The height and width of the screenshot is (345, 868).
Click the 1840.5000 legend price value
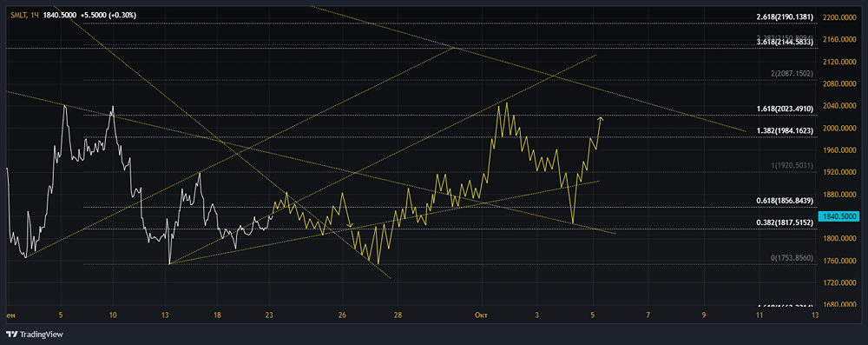(59, 15)
